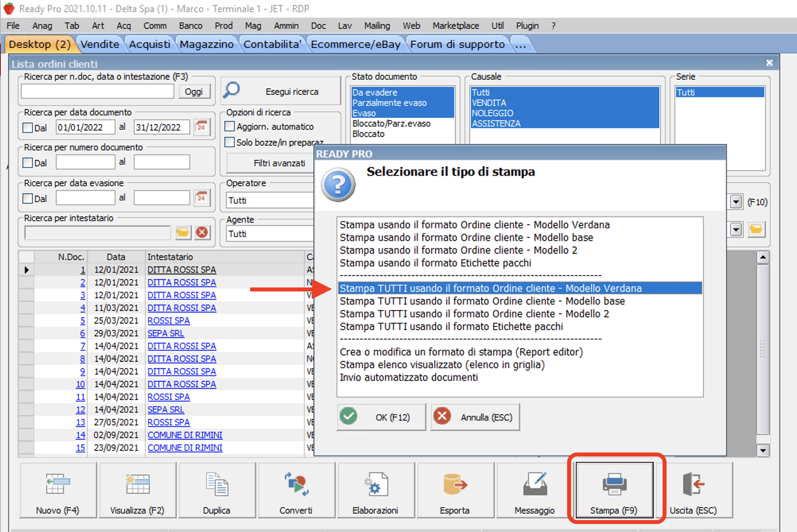Open ROSSI SPA link in row 13
The image size is (797, 532).
pos(169,422)
